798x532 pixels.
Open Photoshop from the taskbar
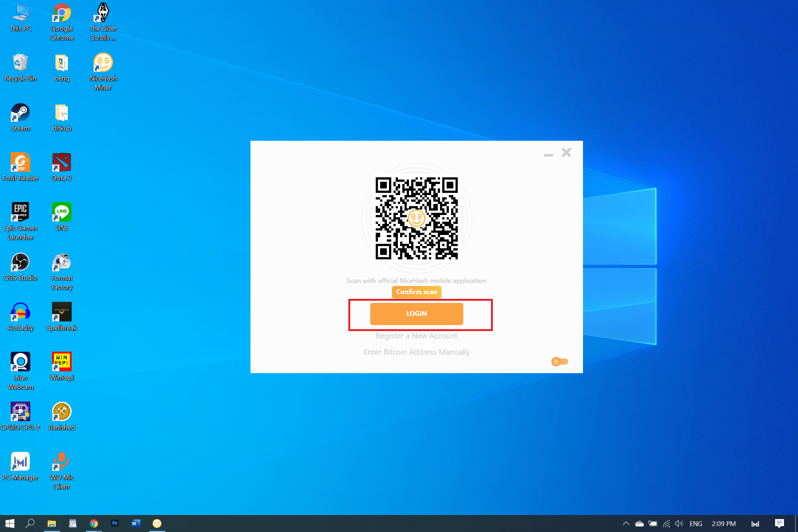click(115, 524)
